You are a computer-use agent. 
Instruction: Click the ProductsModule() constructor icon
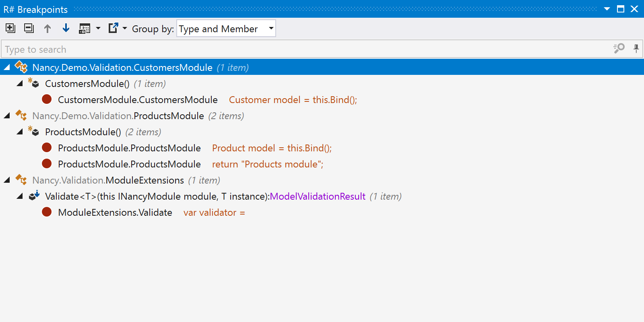pyautogui.click(x=34, y=131)
